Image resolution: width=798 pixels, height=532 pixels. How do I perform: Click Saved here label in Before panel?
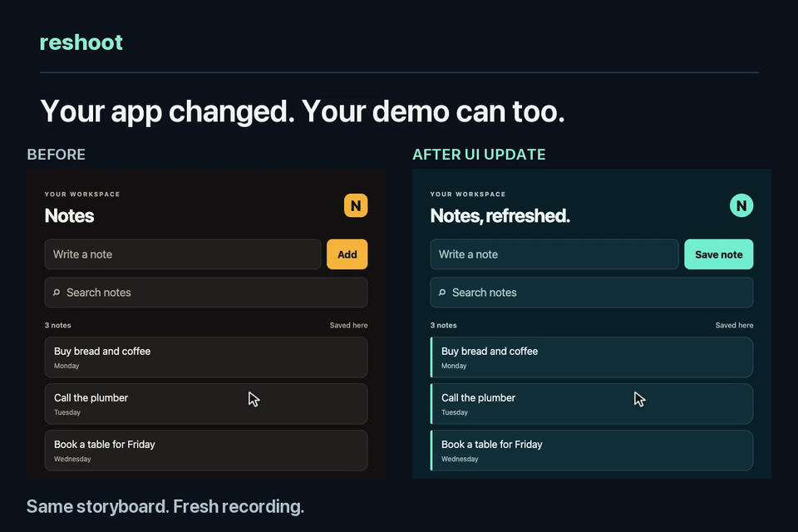click(x=348, y=325)
